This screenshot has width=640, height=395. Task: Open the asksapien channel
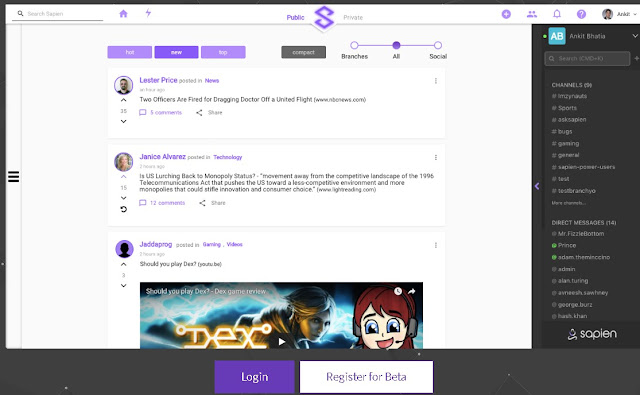tap(569, 120)
